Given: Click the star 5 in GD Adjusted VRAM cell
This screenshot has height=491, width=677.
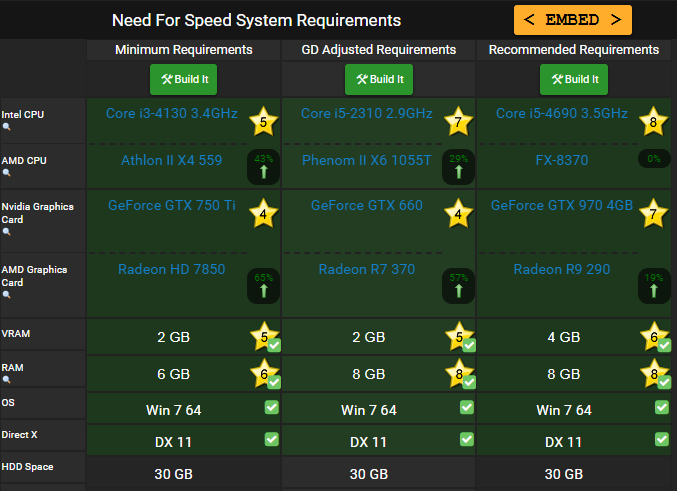Looking at the screenshot, I should click(x=459, y=336).
